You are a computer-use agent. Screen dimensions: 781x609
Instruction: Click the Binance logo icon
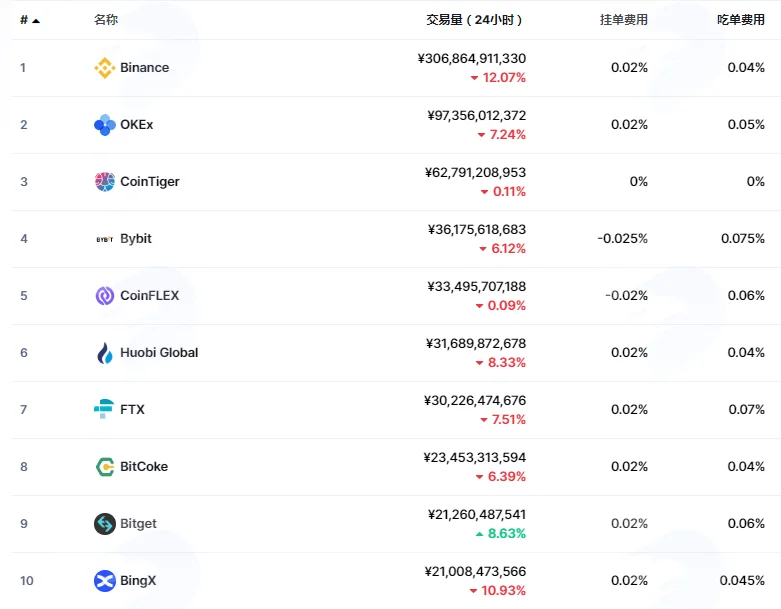(x=105, y=68)
